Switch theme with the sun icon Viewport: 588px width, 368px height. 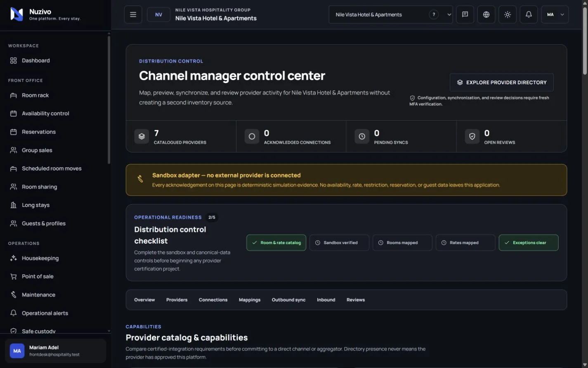coord(508,14)
